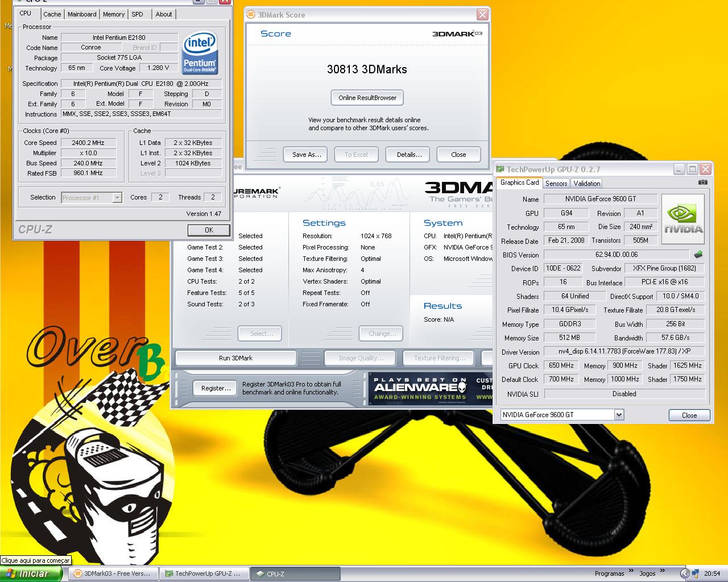Click the Shader clock value 1625 MHz
Screen dimensions: 728x582
point(688,365)
